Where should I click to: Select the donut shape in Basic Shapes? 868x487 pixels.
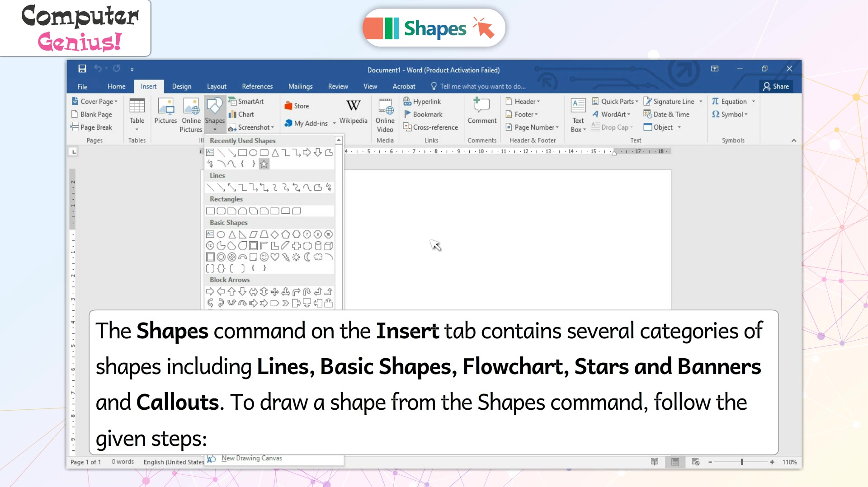[x=221, y=257]
